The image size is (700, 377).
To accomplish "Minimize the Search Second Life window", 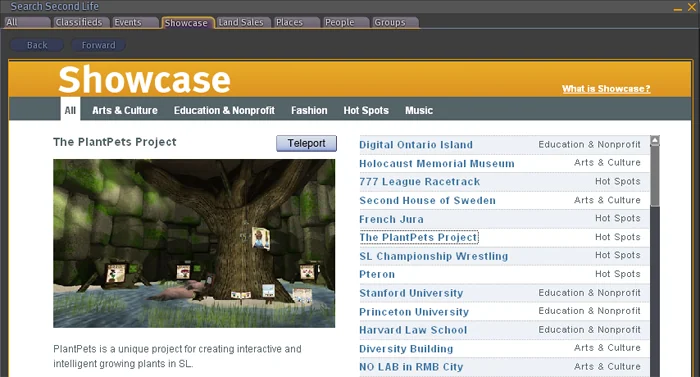I will tap(678, 8).
